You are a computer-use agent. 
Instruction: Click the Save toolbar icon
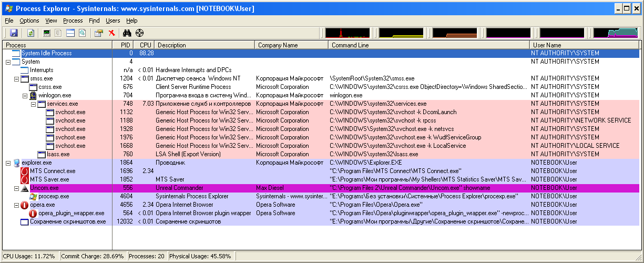coord(14,33)
